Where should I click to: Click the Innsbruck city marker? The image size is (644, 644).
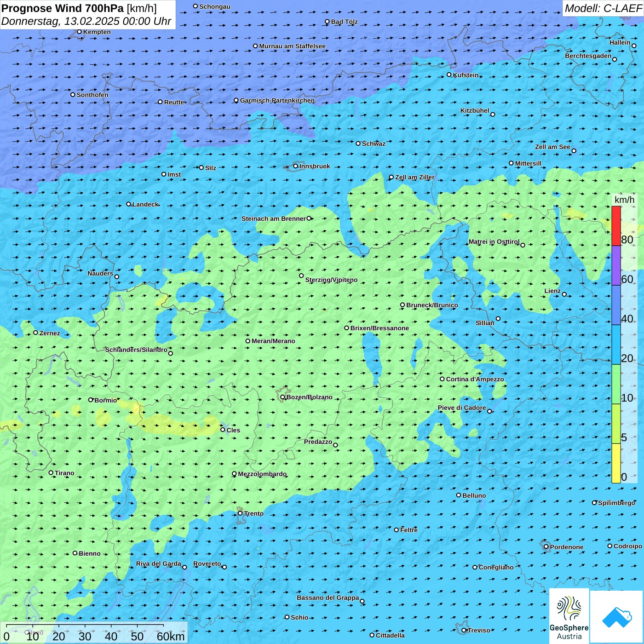[x=296, y=166]
